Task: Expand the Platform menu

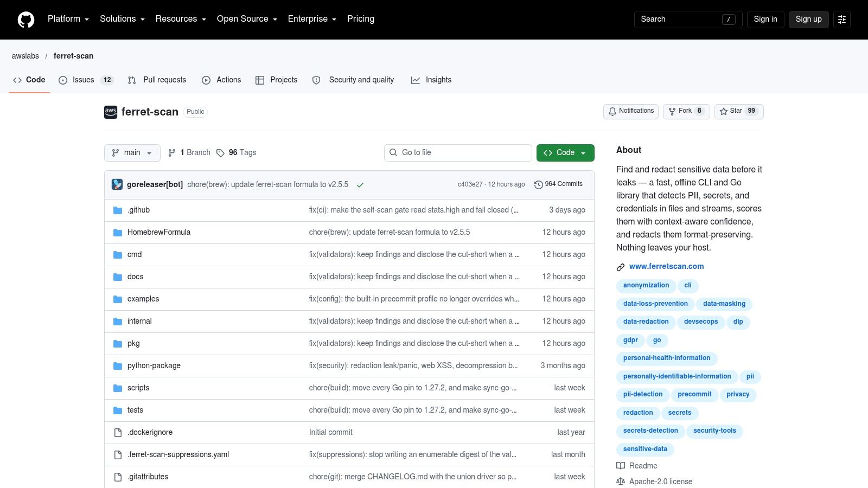Action: click(x=68, y=19)
